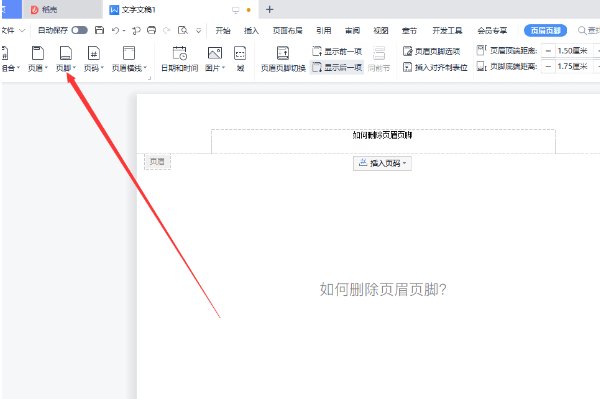Click the 同前节 same as previous icon

pyautogui.click(x=379, y=53)
